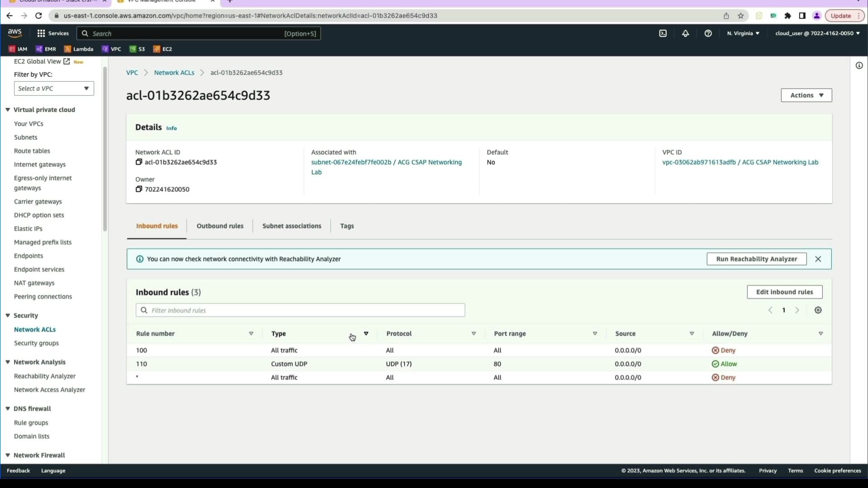The image size is (868, 488).
Task: Click the Edit inbound rules button
Action: point(784,292)
